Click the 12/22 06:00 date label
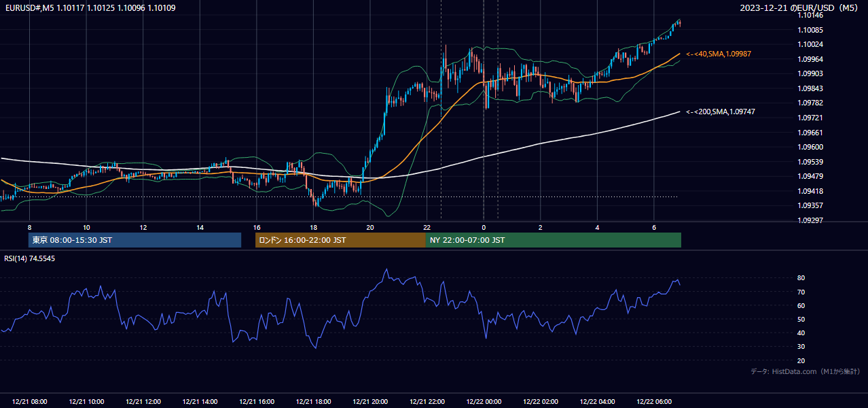The width and height of the screenshot is (868, 408). click(x=654, y=402)
